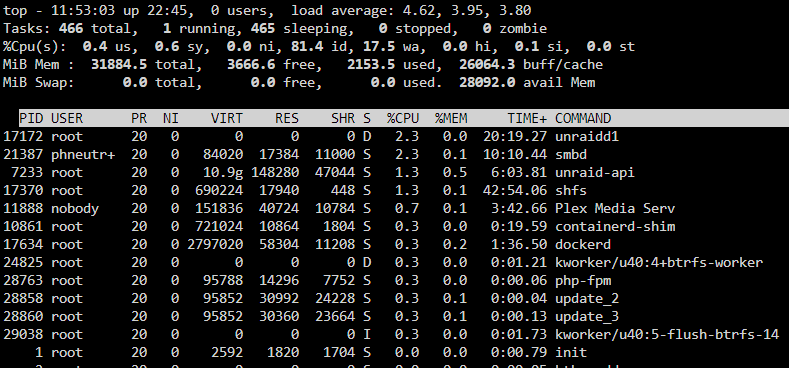Screen dimensions: 789x368
Task: Click the MiB Swap label
Action: coord(38,83)
